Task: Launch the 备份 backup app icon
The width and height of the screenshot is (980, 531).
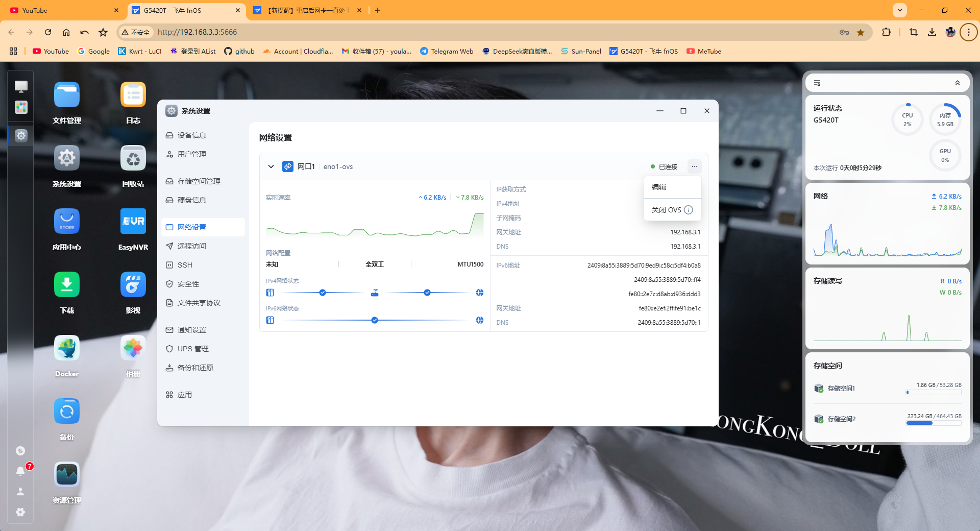Action: coord(67,412)
